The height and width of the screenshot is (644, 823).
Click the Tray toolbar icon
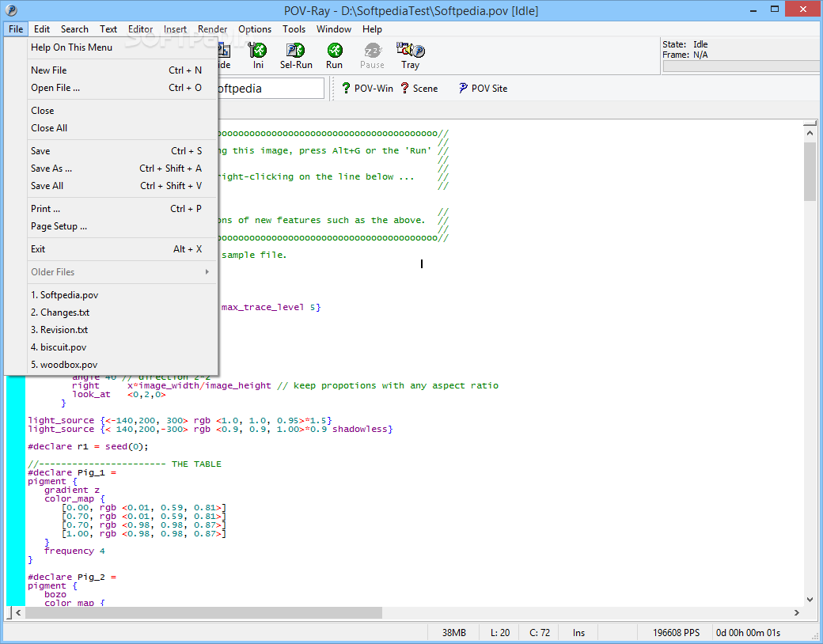[411, 55]
